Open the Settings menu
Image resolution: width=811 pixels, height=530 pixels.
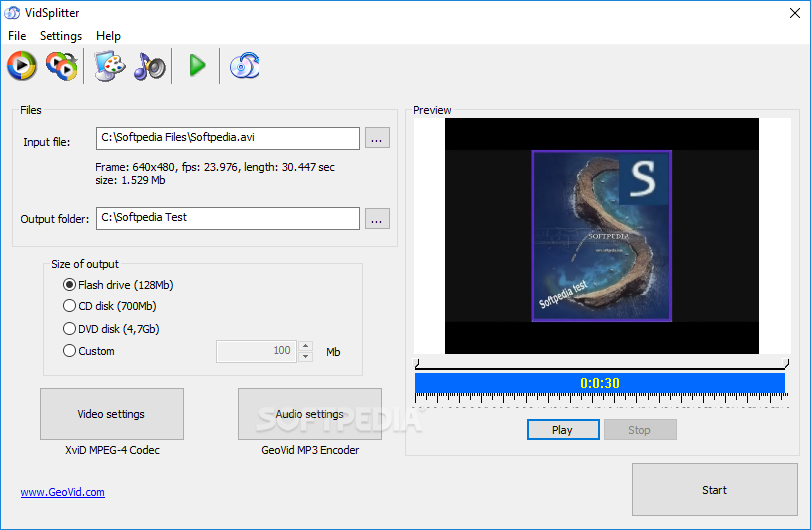[61, 36]
